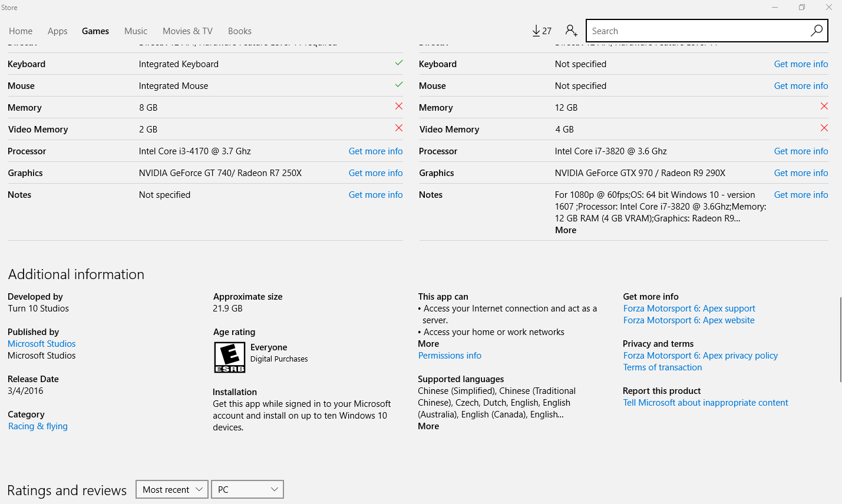
Task: Expand supported languages with More
Action: click(x=428, y=426)
